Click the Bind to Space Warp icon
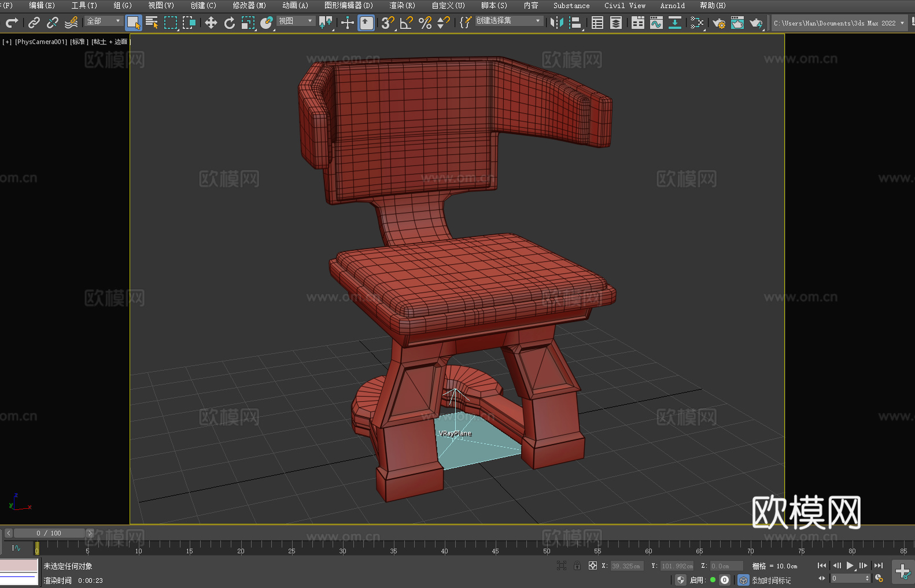Screen dimensions: 915x588 71,23
